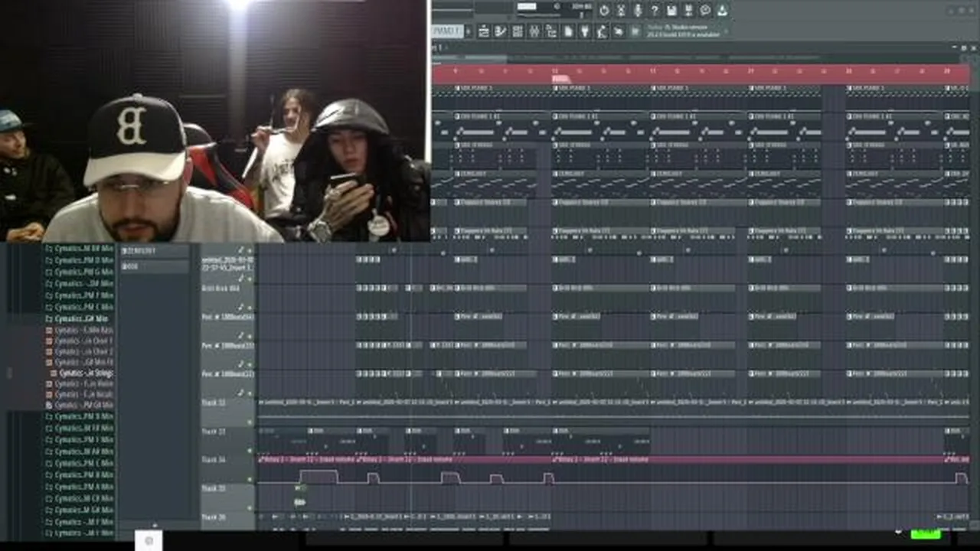Open menu of pink automation clip on Track 34
Screen dimensions: 980x551
[261, 459]
